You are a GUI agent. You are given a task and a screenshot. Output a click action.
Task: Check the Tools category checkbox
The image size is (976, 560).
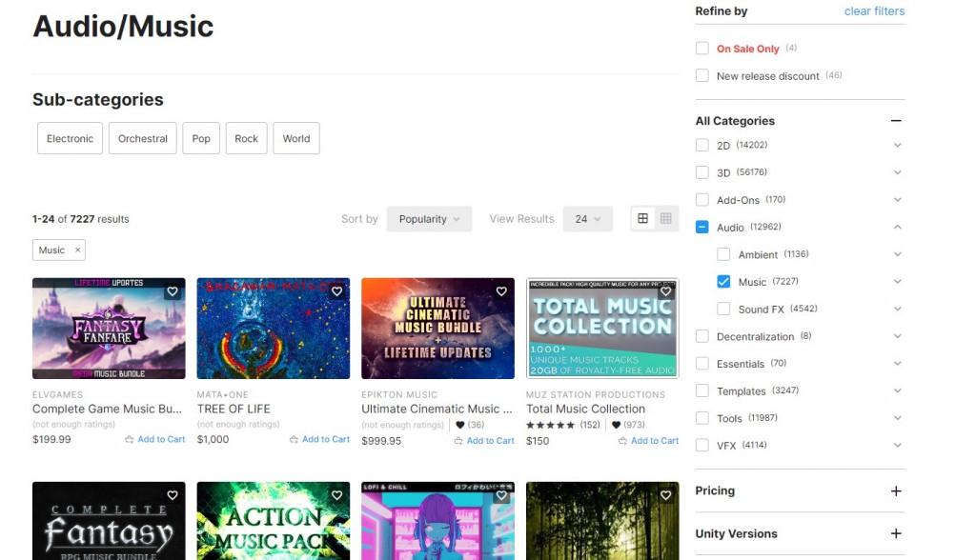tap(702, 418)
